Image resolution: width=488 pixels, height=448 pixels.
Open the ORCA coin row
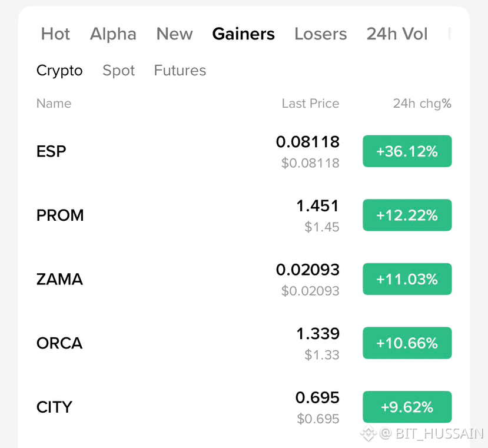(x=244, y=343)
